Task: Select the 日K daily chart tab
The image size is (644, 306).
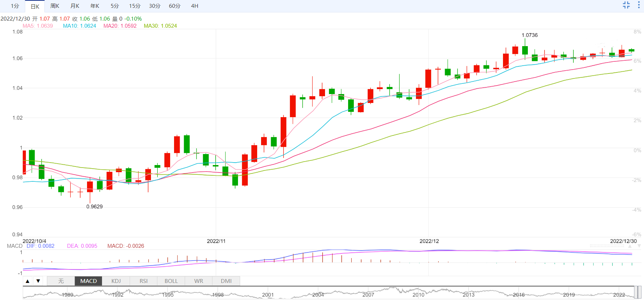Action: point(35,6)
